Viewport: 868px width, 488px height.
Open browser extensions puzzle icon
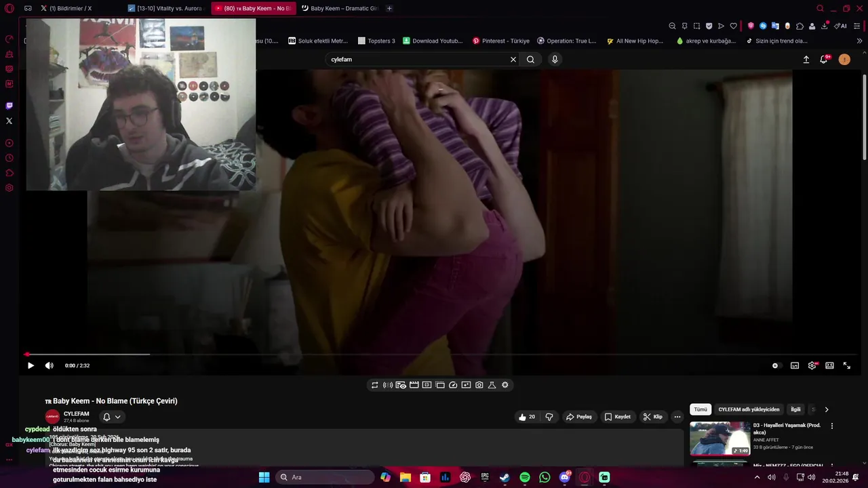coord(800,26)
